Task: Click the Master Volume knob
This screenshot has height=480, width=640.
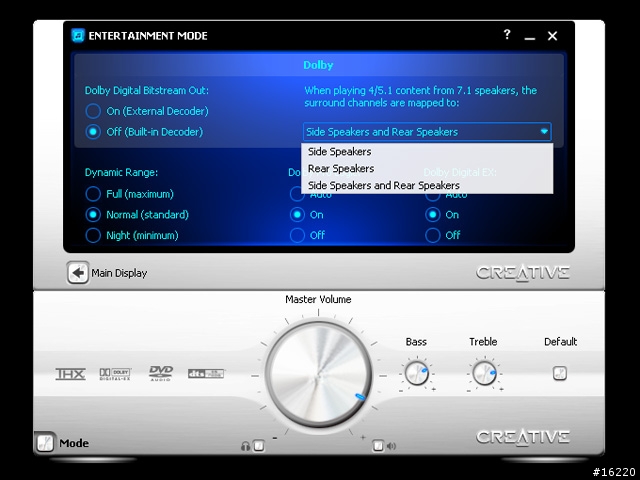Action: (x=318, y=375)
